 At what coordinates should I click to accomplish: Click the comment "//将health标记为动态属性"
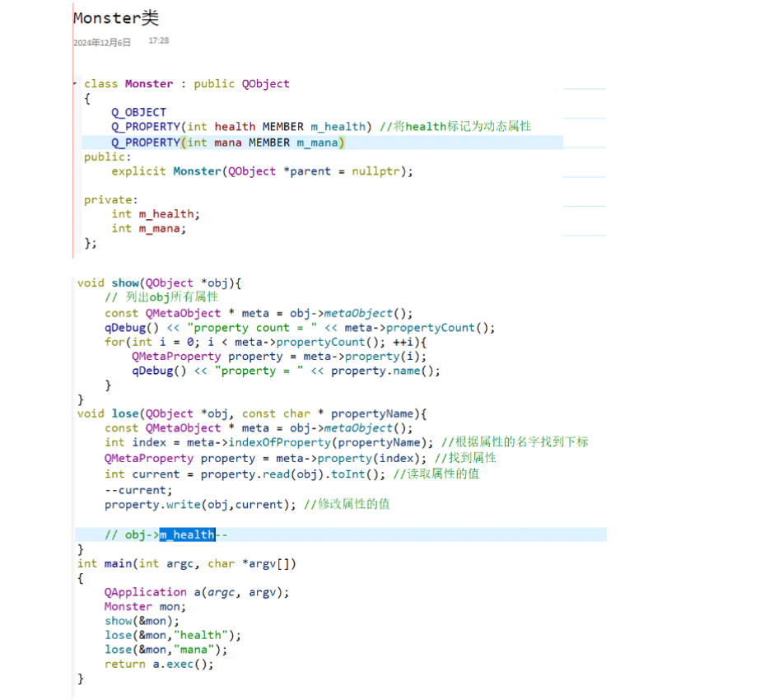point(455,126)
